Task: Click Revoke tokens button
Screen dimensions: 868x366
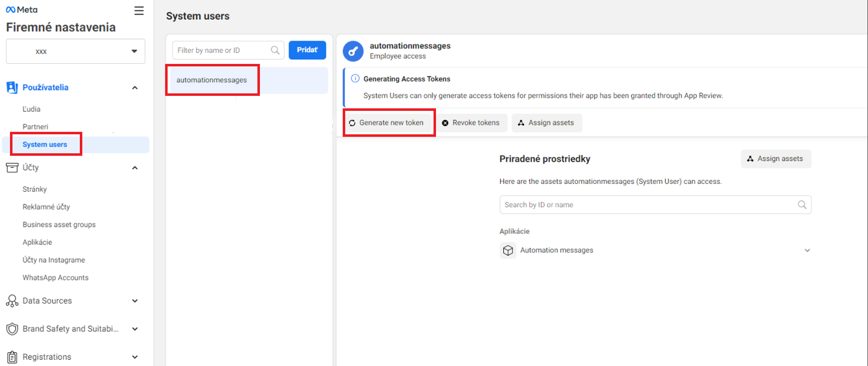Action: (471, 123)
